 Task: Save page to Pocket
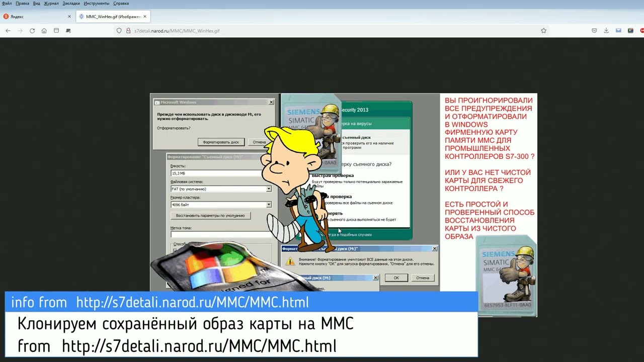594,31
